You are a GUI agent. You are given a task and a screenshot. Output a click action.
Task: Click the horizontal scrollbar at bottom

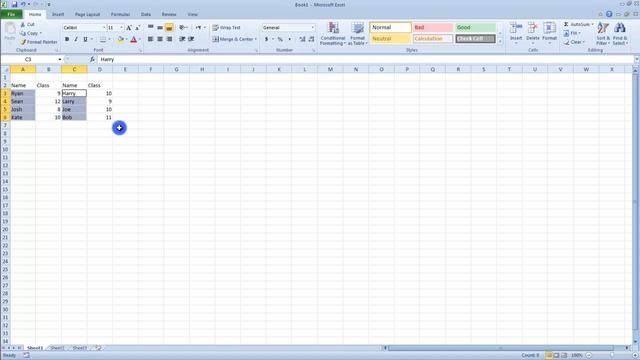point(500,348)
